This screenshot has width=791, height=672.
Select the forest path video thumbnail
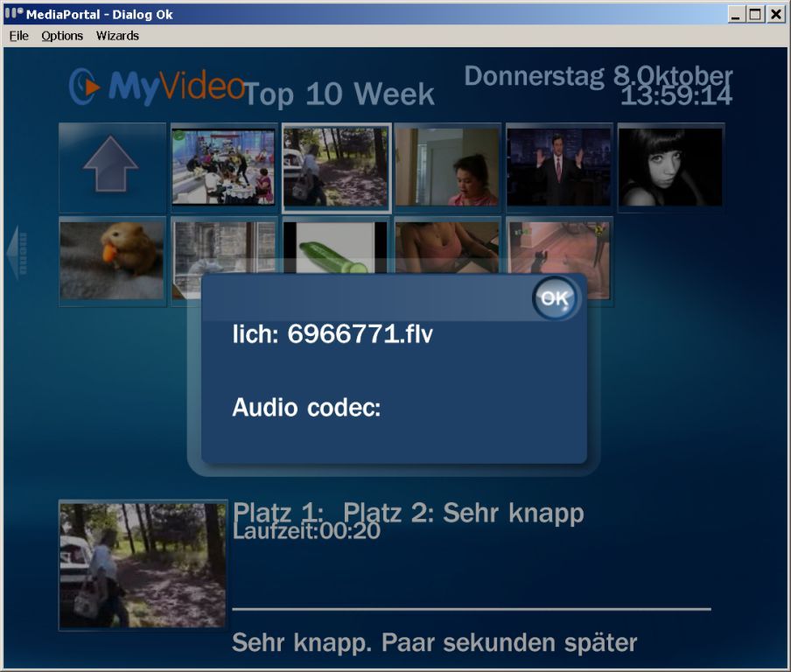tap(336, 166)
